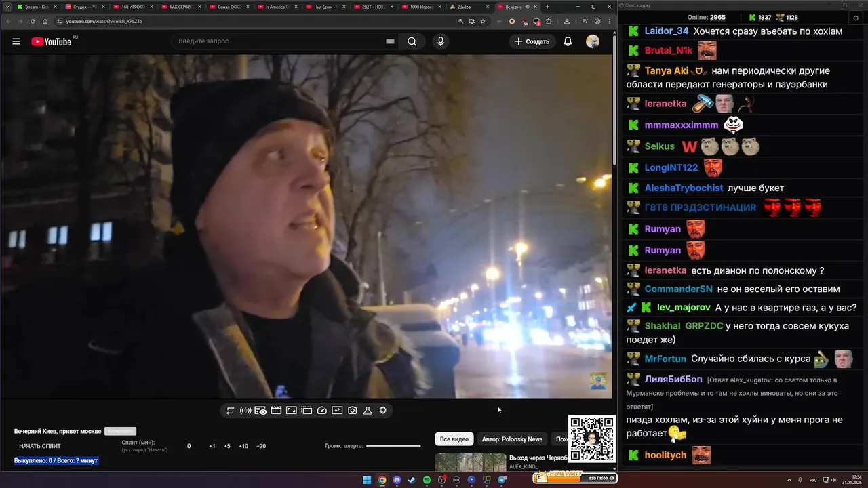Set split minutes to 0
Image resolution: width=868 pixels, height=488 pixels.
click(x=189, y=446)
